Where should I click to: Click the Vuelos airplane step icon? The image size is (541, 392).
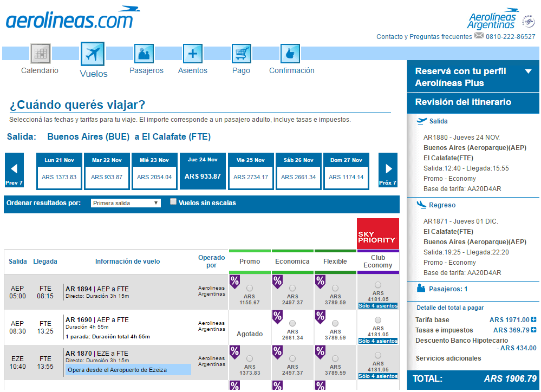point(93,54)
